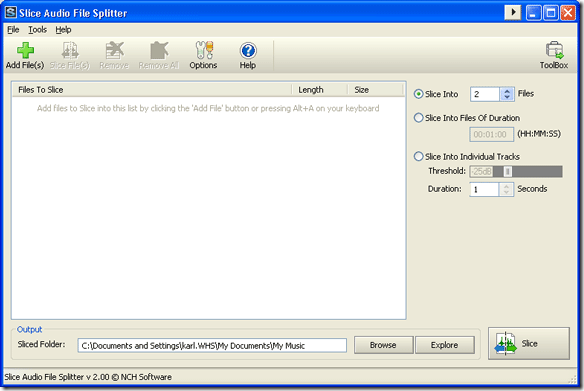Decrease Duration seconds with down spinner arrow
Image resolution: width=584 pixels, height=391 pixels.
tap(506, 193)
